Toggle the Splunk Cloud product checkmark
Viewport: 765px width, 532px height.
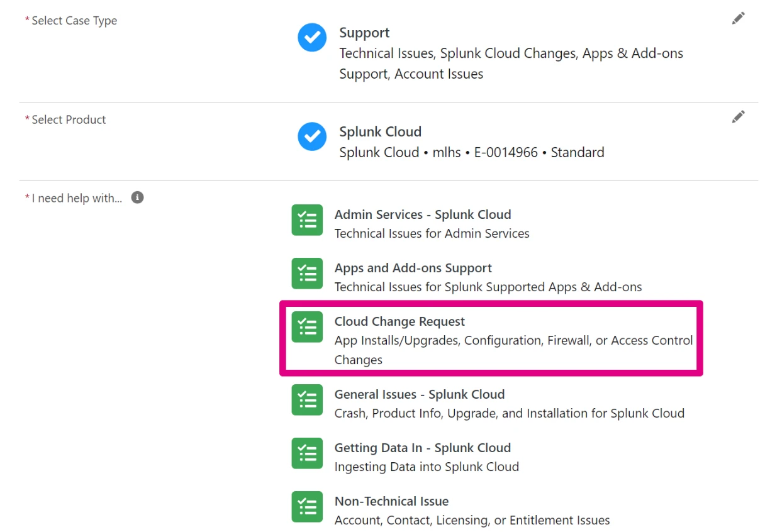(x=312, y=136)
